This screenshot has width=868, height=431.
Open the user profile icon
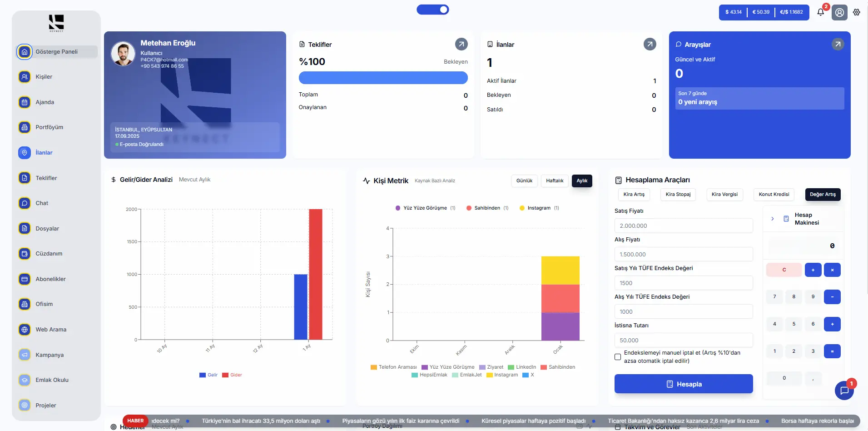click(x=839, y=12)
